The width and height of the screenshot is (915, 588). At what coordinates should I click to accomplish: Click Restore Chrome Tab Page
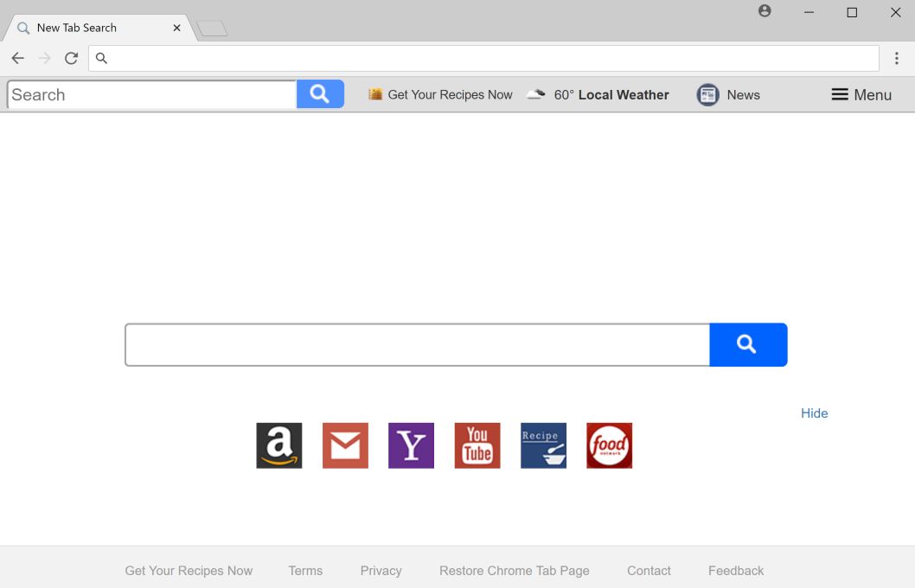coord(514,570)
